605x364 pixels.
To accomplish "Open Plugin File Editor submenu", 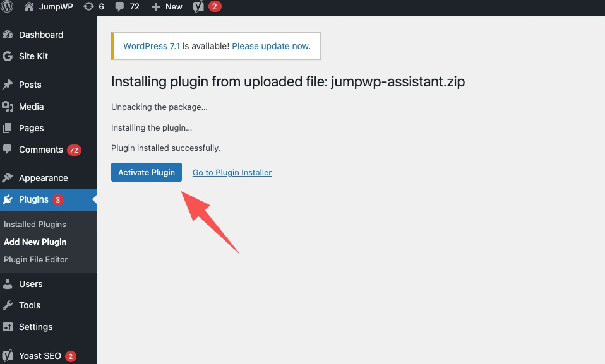I will click(36, 259).
